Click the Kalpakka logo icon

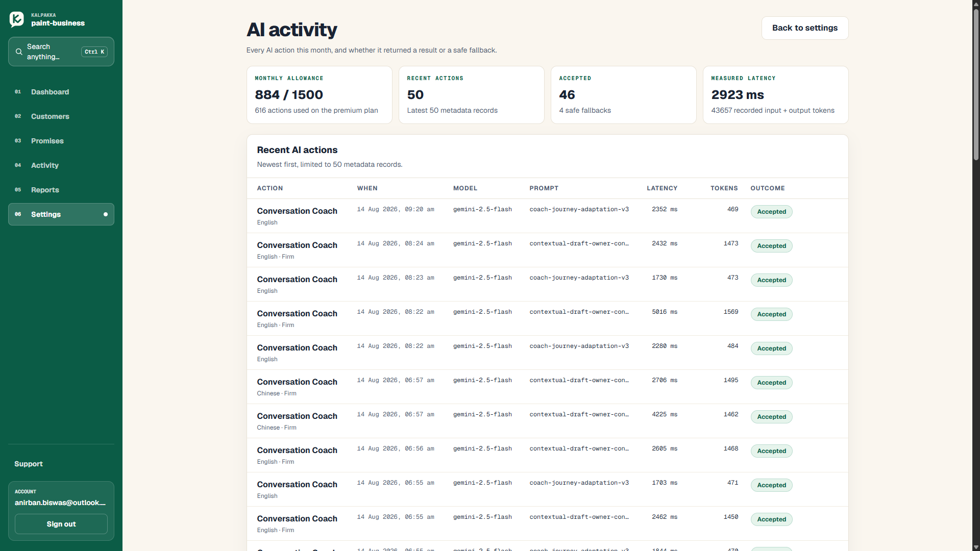pyautogui.click(x=17, y=19)
